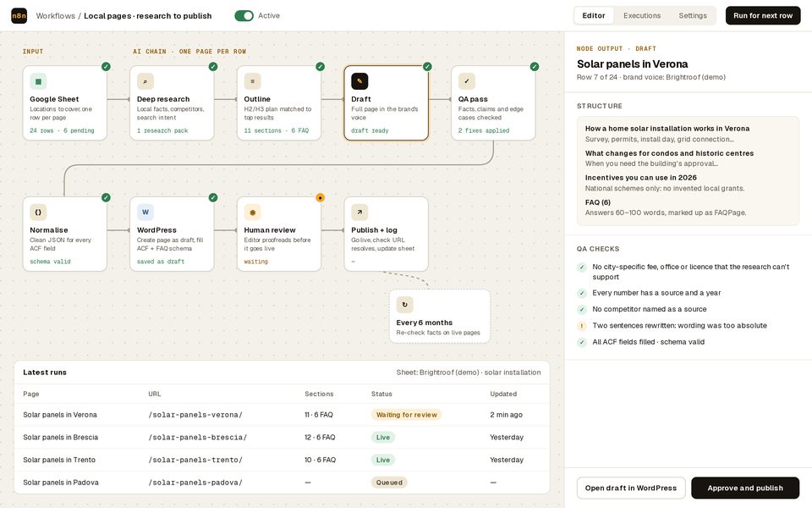Select the QA pass checkmark node icon
Image resolution: width=812 pixels, height=508 pixels.
(467, 81)
